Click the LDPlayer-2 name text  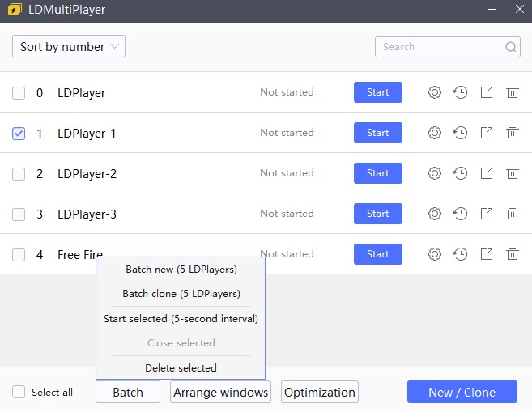coord(87,173)
